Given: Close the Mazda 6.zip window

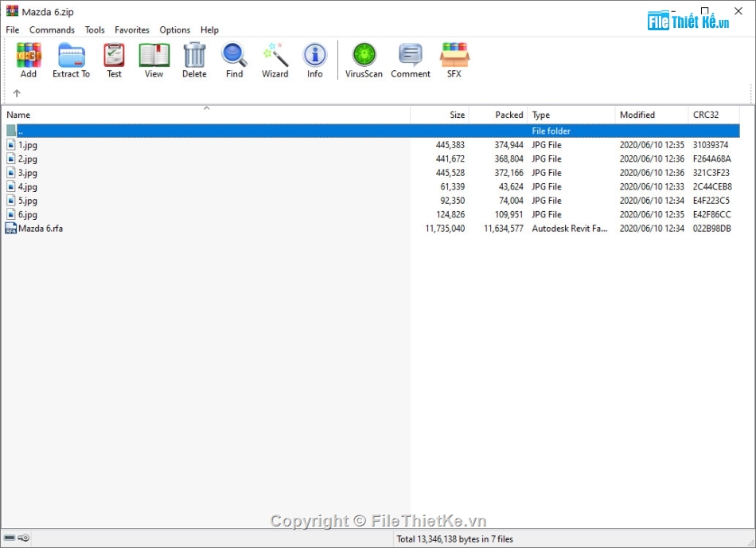Looking at the screenshot, I should coord(738,10).
